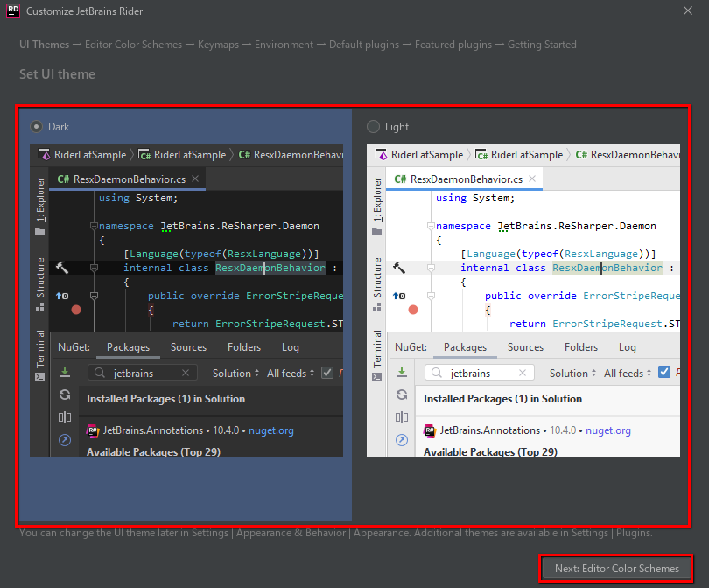Click Getting Started step in wizard breadcrumb
709x588 pixels.
point(542,45)
